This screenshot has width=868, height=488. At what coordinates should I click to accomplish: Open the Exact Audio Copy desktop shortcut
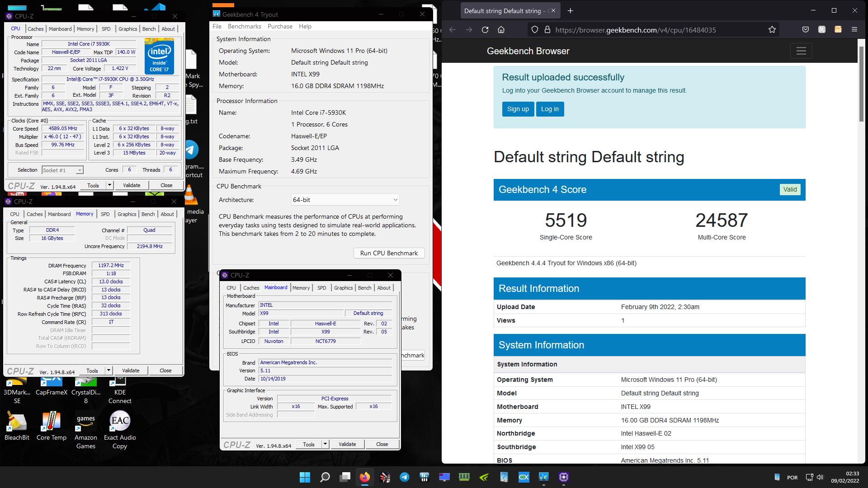click(x=120, y=431)
